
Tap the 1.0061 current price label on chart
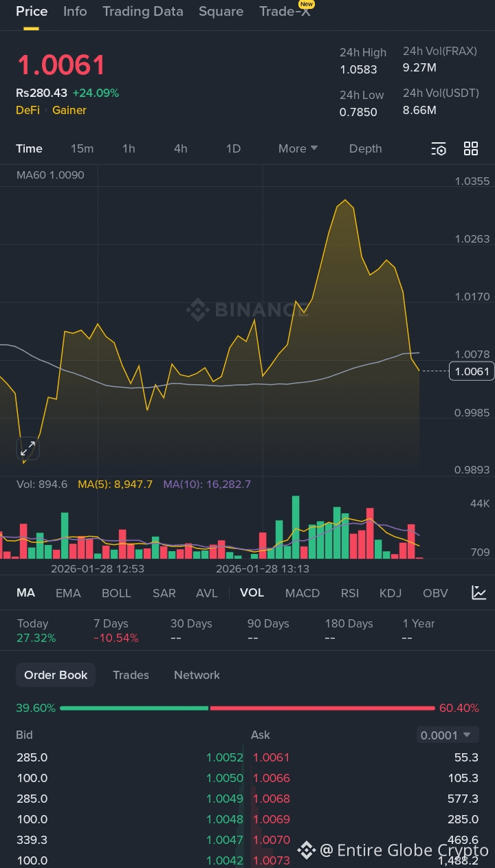point(471,372)
